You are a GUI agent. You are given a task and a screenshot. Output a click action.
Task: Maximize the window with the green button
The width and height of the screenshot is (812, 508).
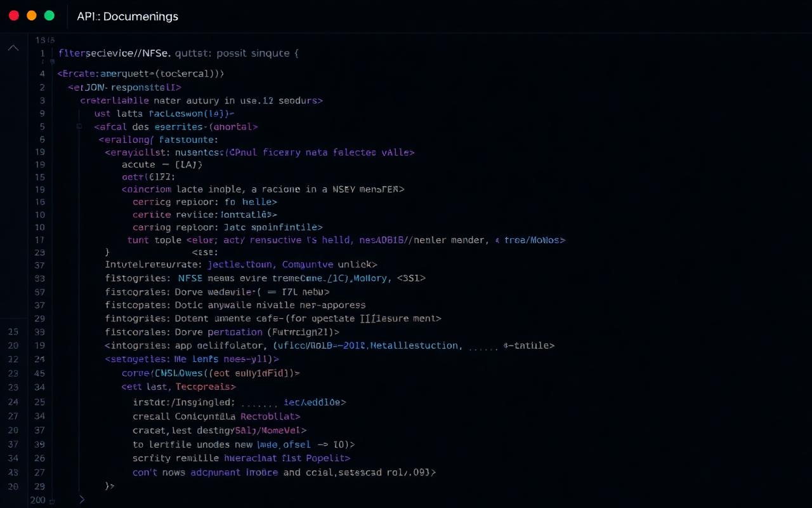[x=49, y=16]
